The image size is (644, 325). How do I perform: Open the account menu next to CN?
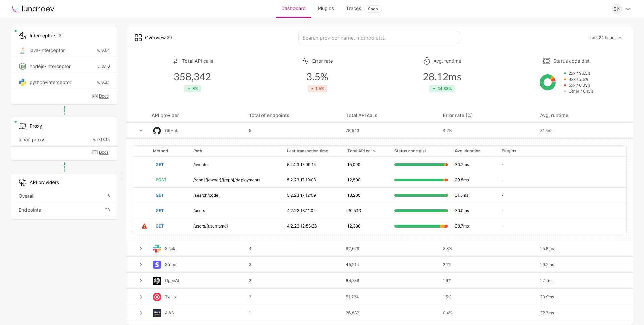629,9
